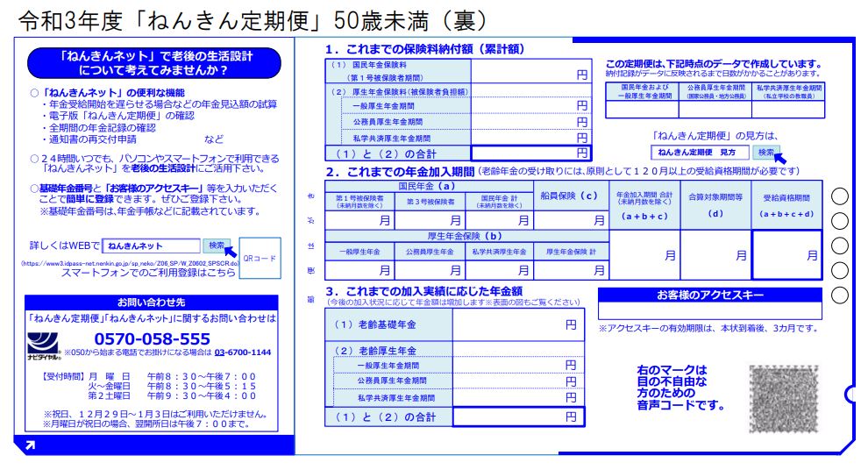Click the bullet ・電子版「ねんきん定期便」の確認
The width and height of the screenshot is (868, 470).
coord(117,116)
